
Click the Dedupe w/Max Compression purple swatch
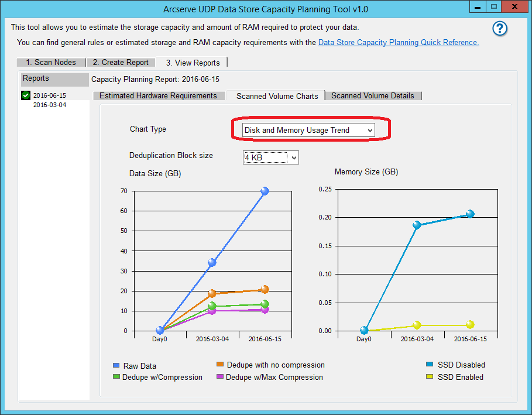[220, 376]
